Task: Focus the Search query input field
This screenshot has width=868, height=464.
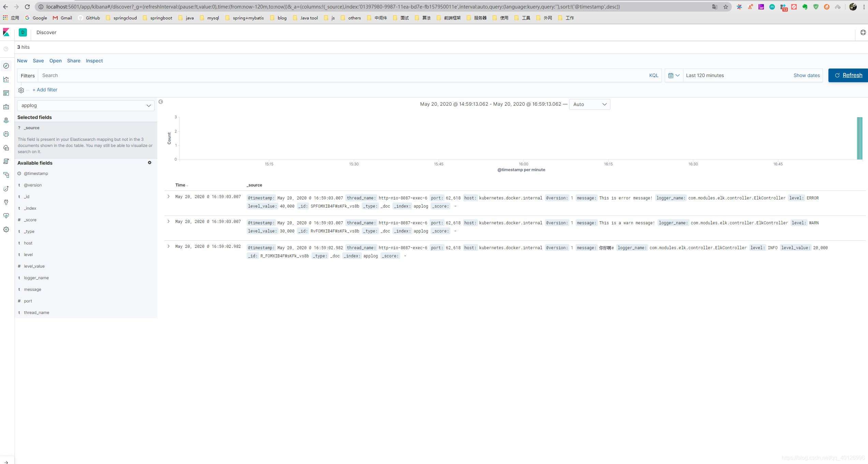Action: click(341, 75)
